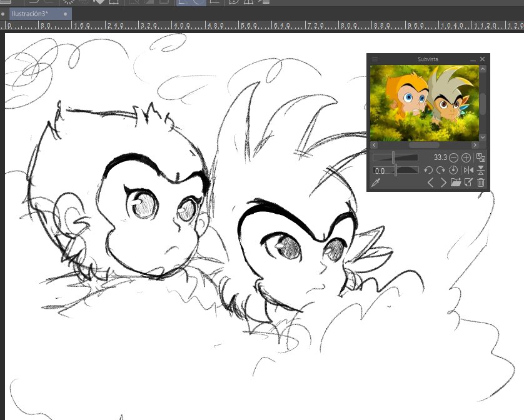Show previous image in Subvista
Viewport: 524px width, 420px height.
tap(430, 182)
